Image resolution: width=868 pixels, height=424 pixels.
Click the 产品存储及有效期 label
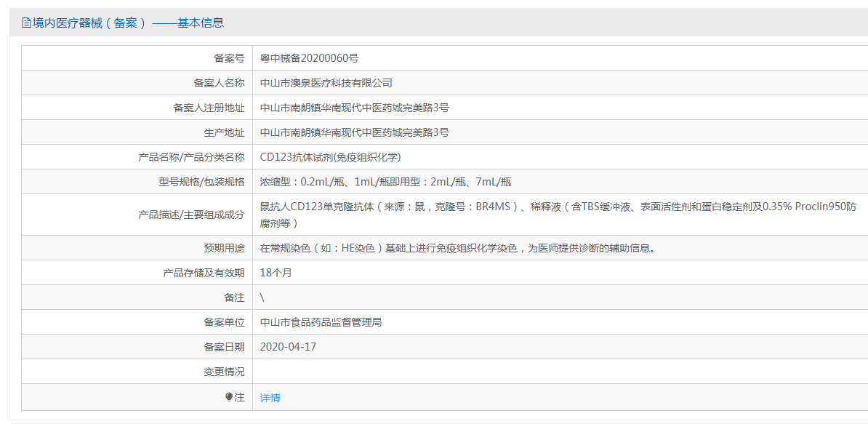coord(204,272)
